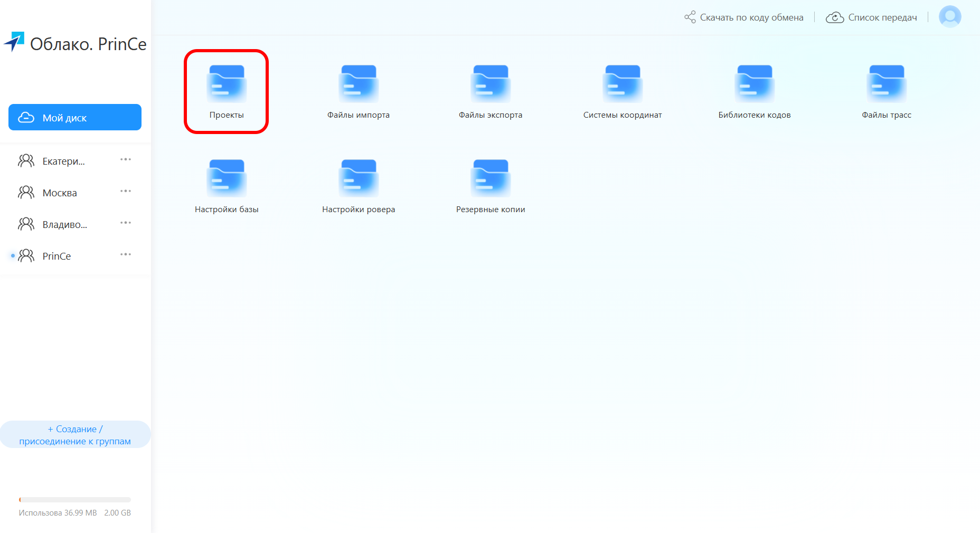Click the group icon next to PrinCe

pyautogui.click(x=26, y=256)
